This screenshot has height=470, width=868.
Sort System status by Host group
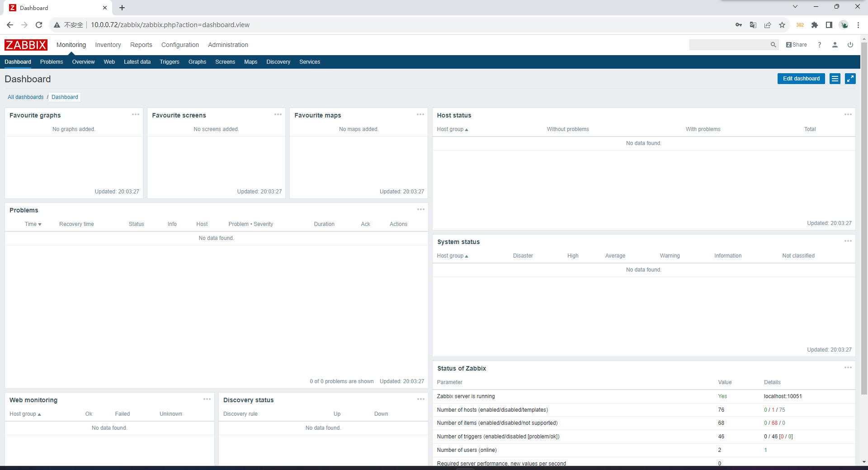[x=453, y=256]
